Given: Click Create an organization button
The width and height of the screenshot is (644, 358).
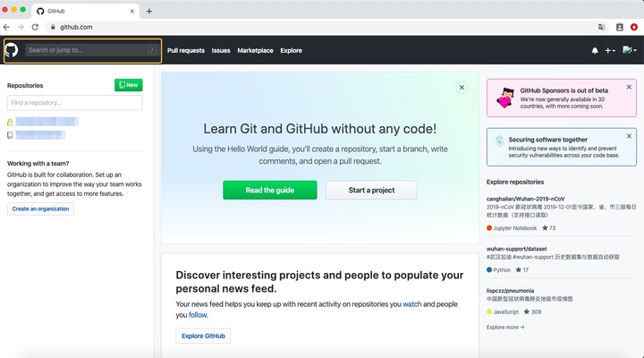Looking at the screenshot, I should [x=40, y=209].
